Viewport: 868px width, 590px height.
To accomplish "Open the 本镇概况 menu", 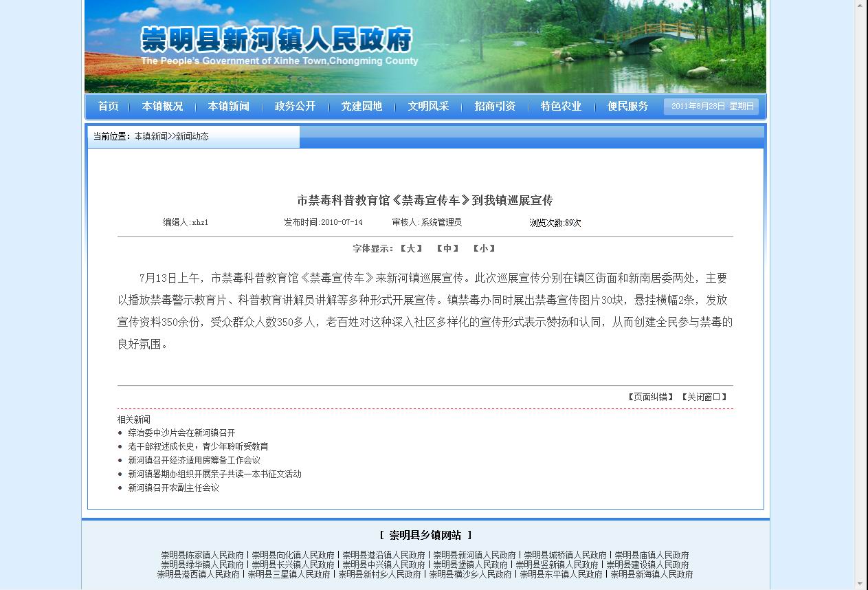I will click(162, 107).
